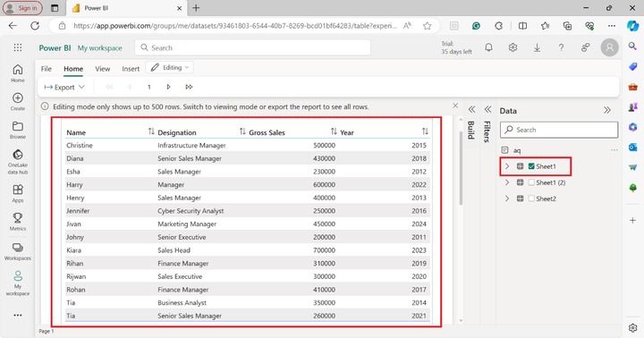Go to Home in left navigation
Screen dimensions: 644x338
coord(18,73)
